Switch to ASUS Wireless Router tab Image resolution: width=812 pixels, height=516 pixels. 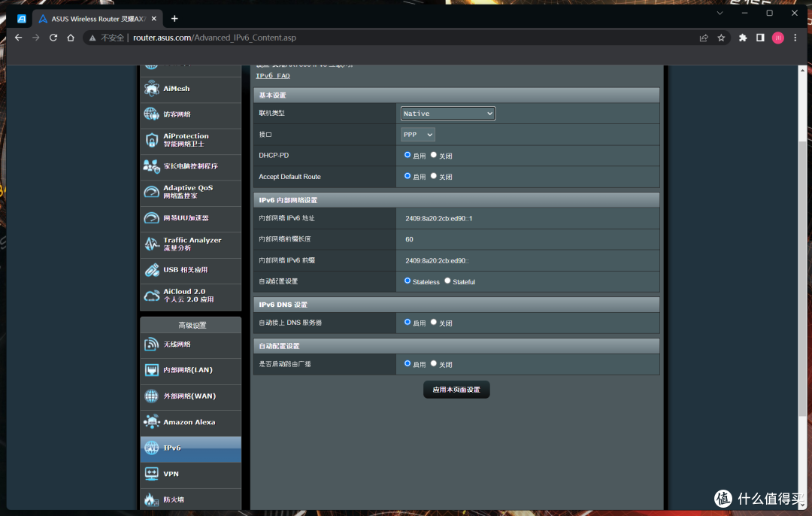click(97, 19)
